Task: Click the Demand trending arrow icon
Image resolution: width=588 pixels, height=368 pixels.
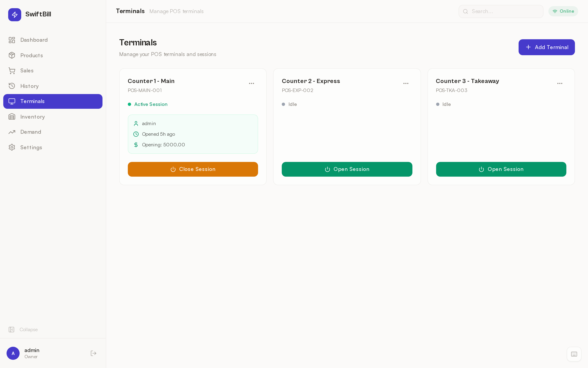Action: [x=12, y=132]
